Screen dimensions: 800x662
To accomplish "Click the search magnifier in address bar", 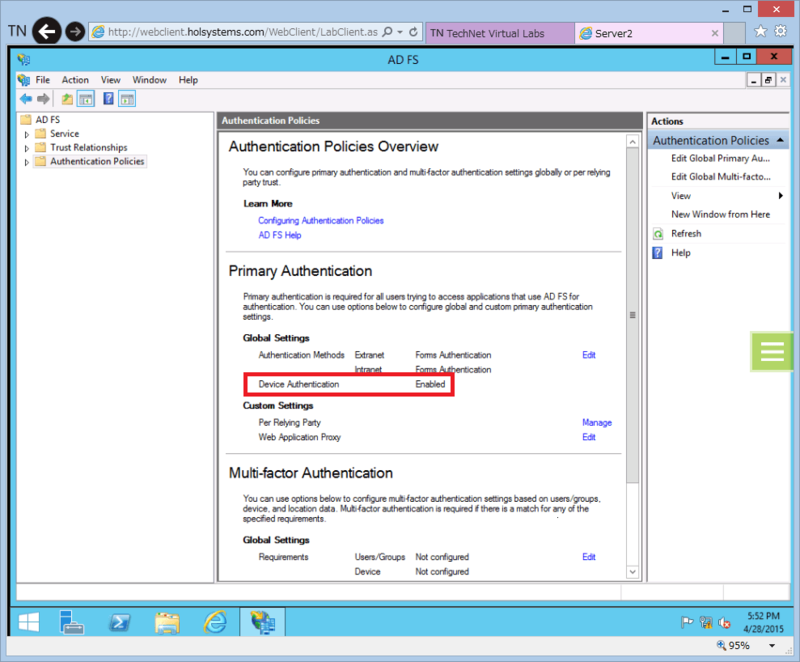I will click(388, 32).
